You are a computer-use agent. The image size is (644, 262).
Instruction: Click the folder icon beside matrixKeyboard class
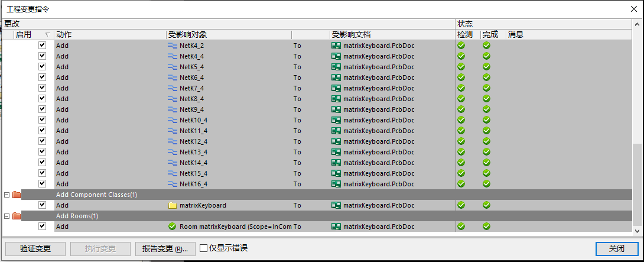[173, 205]
